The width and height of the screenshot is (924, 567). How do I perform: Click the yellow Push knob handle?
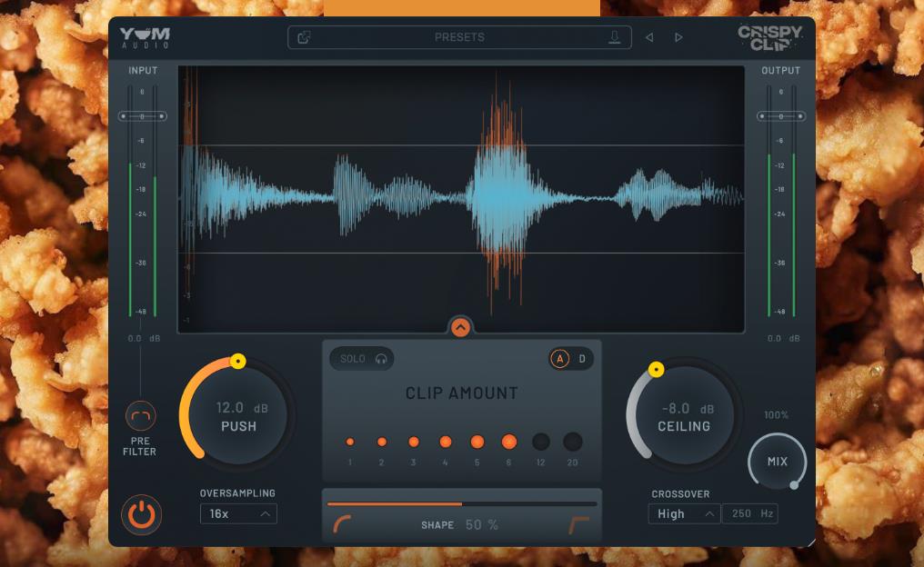(238, 361)
